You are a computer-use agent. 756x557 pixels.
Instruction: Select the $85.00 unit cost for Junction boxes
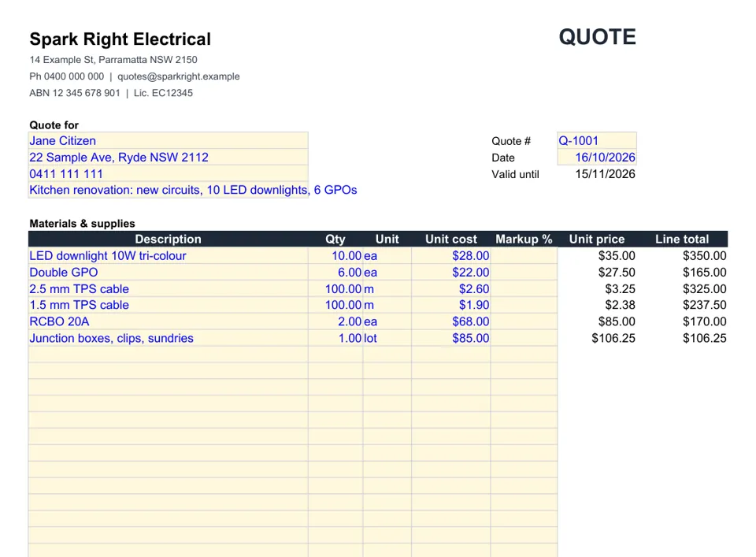(450, 337)
